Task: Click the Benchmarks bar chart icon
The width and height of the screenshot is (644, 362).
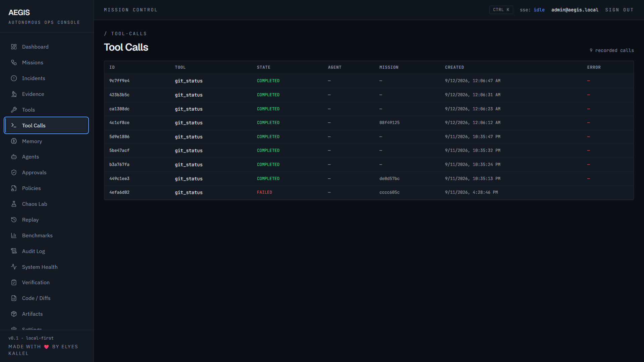Action: (x=14, y=236)
